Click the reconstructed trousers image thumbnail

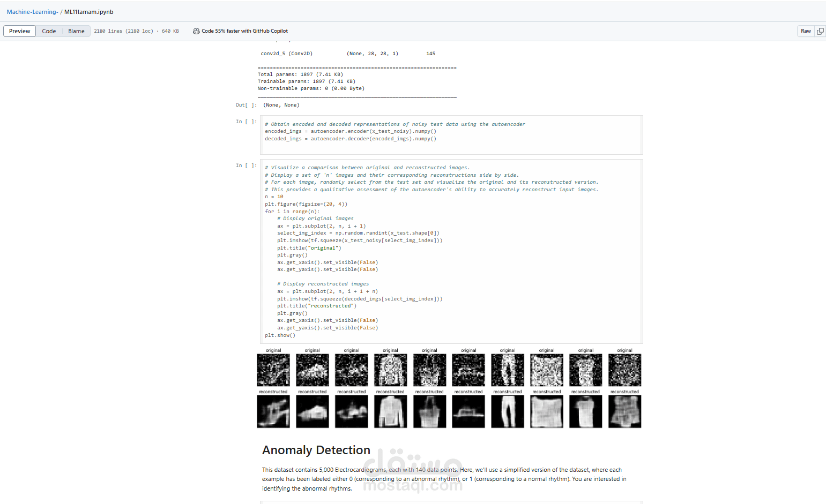(x=508, y=411)
